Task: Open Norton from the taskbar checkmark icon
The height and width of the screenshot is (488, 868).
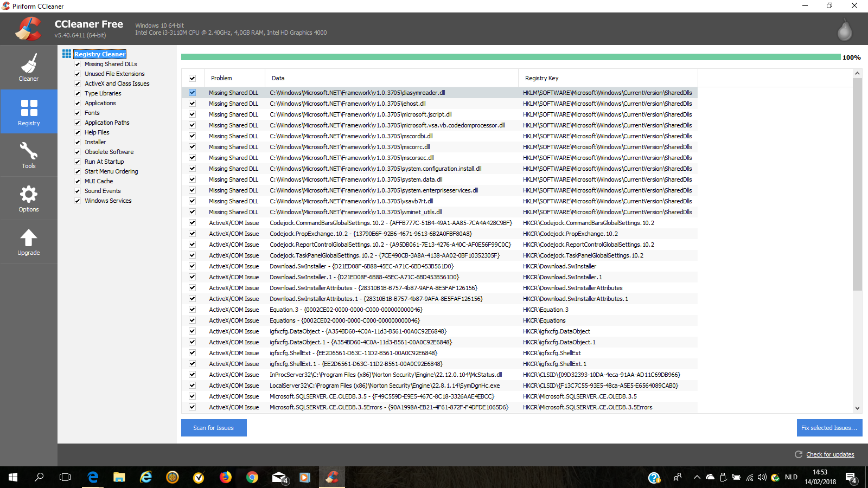Action: click(199, 477)
